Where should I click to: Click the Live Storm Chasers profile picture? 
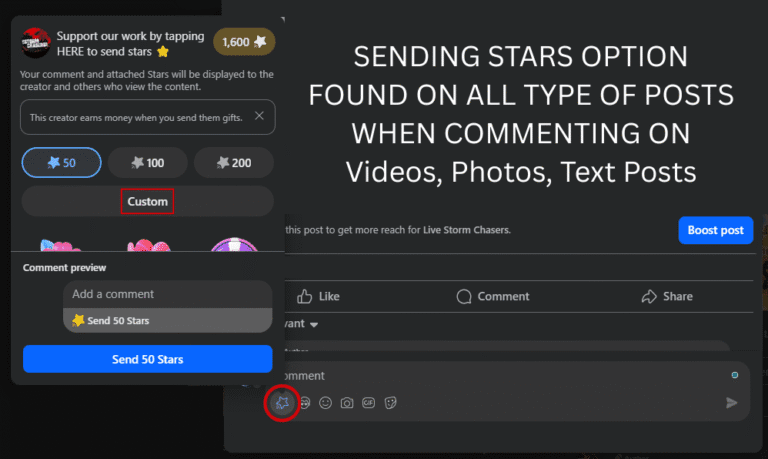(35, 41)
